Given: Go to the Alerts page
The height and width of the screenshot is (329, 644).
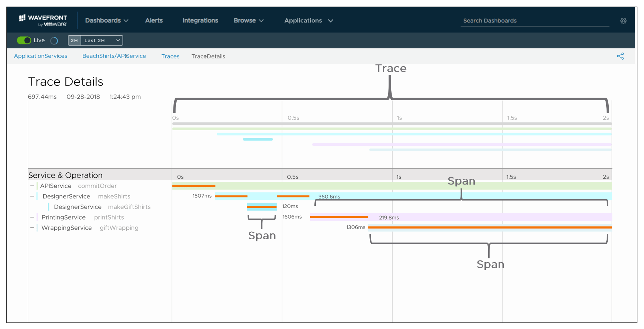Looking at the screenshot, I should click(154, 20).
